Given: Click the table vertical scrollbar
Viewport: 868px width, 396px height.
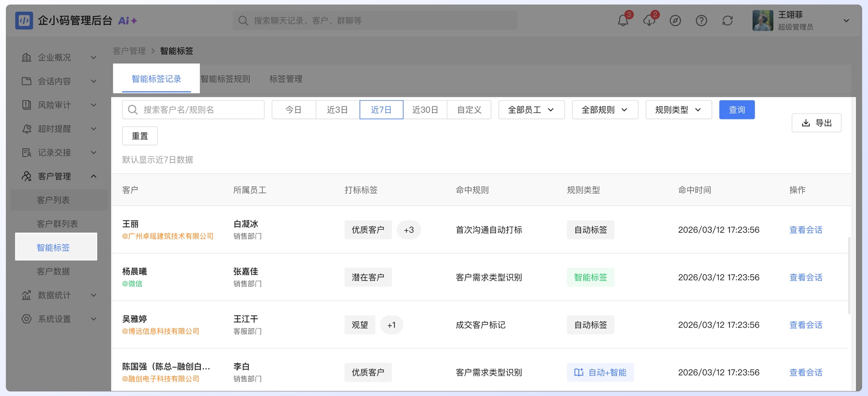Looking at the screenshot, I should coord(849,276).
